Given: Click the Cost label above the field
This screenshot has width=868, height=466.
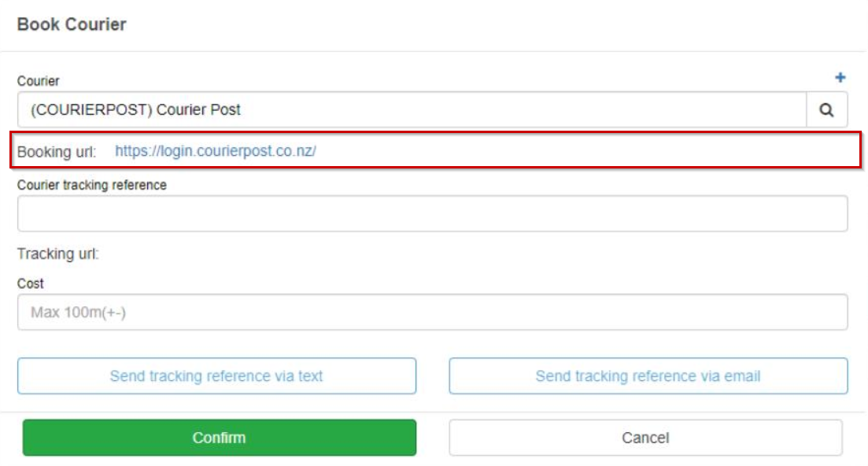Looking at the screenshot, I should (31, 283).
